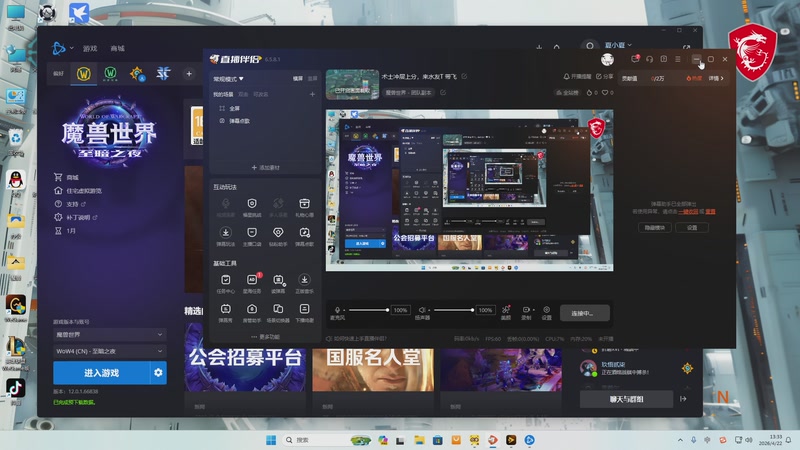Adjust the speaker volume slider
Screen dimensions: 800x450
(453, 310)
